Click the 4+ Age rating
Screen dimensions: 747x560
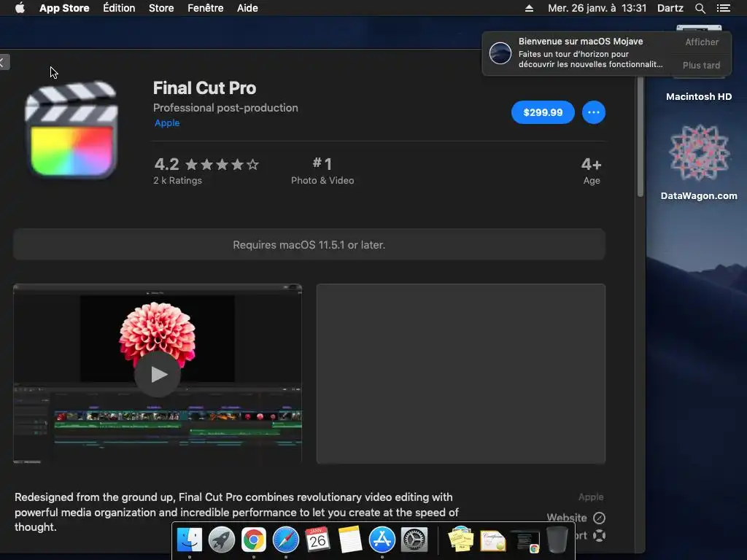click(591, 171)
